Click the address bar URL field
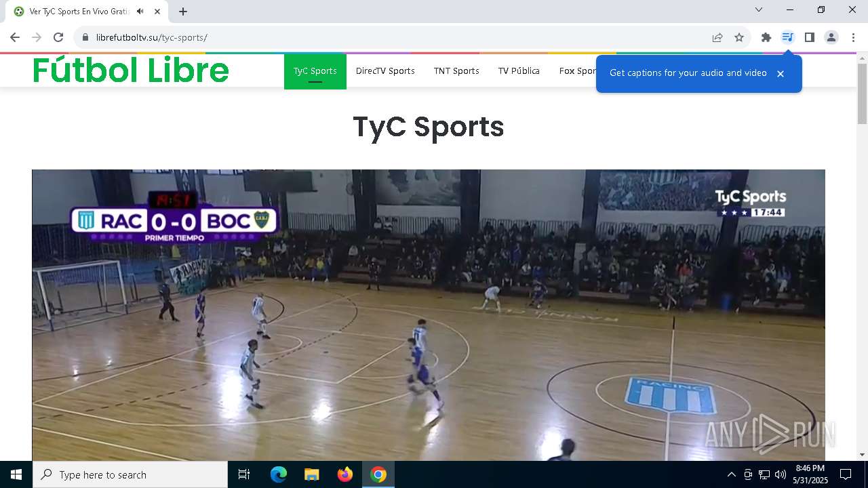This screenshot has height=488, width=868. tap(393, 37)
